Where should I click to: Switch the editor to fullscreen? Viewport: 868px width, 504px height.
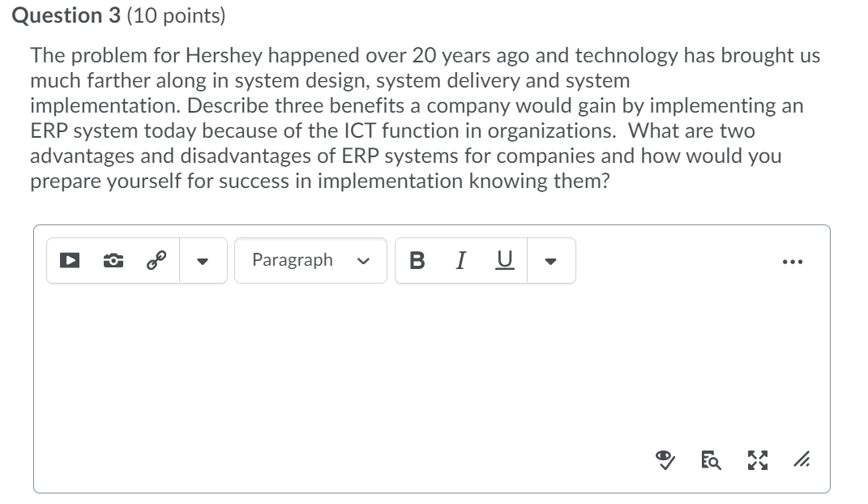[755, 460]
